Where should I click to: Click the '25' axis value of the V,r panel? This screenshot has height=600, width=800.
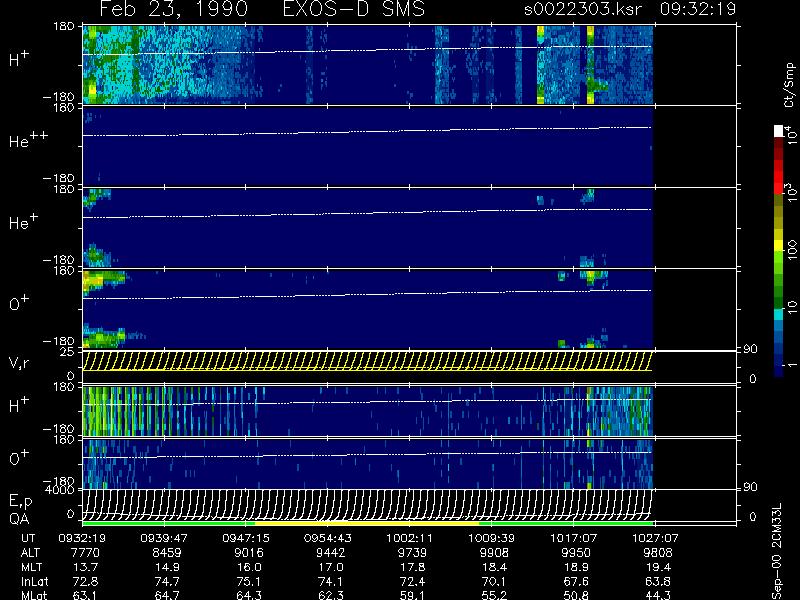coord(68,352)
